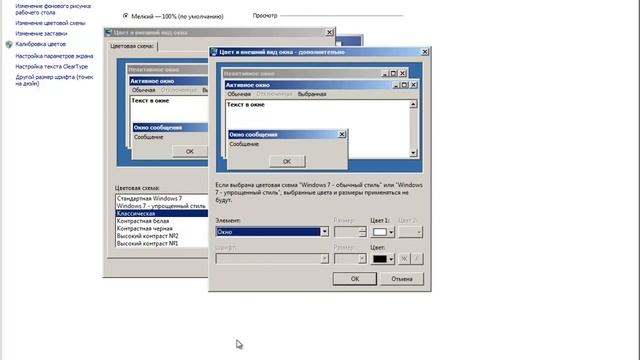The image size is (640, 360).
Task: Select Контрастная черная scheme
Action: [x=144, y=229]
